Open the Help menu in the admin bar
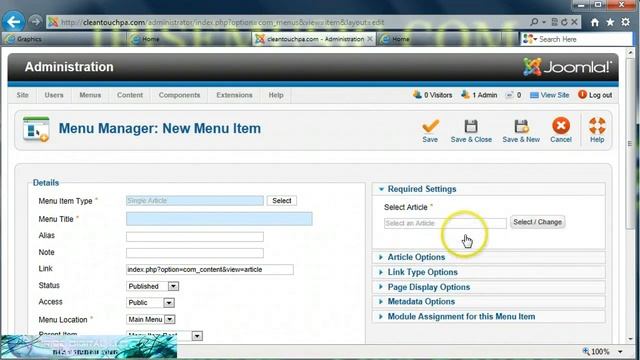 click(276, 95)
